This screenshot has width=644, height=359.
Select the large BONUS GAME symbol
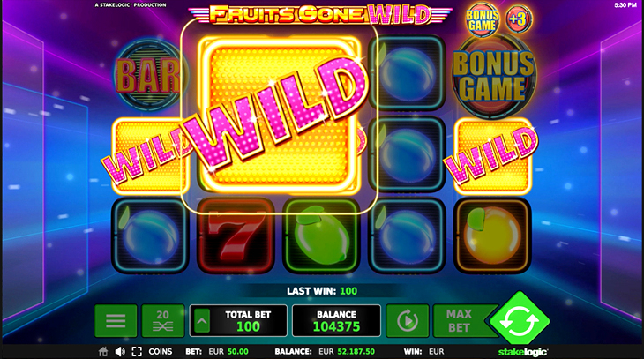point(493,77)
